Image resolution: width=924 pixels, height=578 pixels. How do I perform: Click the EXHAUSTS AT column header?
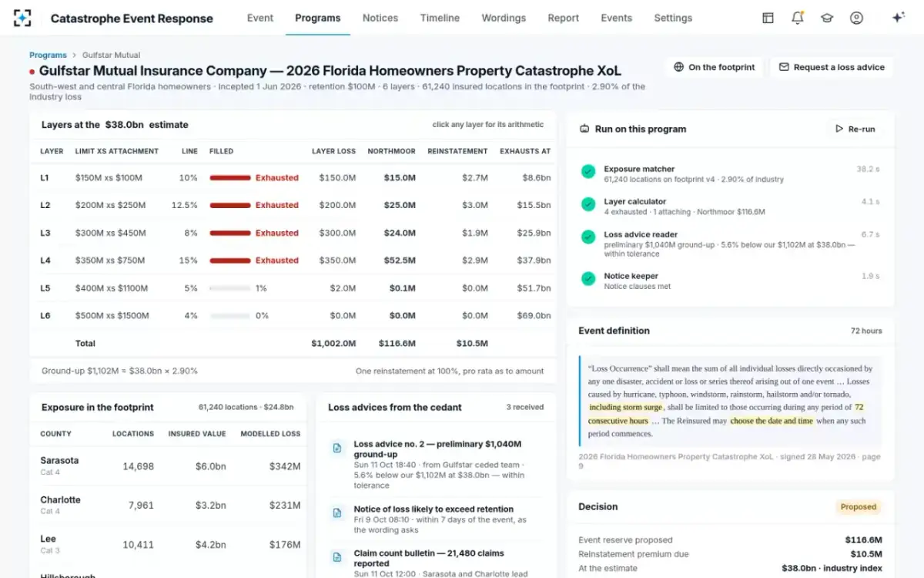click(x=525, y=151)
